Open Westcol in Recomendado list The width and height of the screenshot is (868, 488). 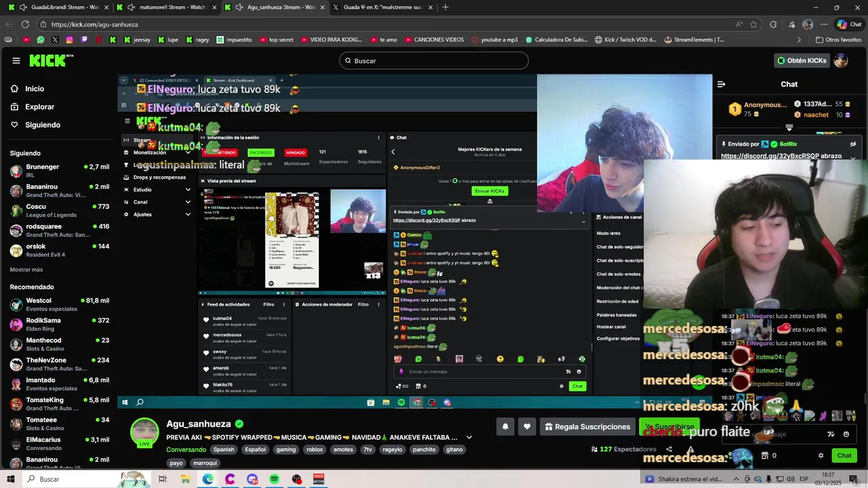[60, 304]
